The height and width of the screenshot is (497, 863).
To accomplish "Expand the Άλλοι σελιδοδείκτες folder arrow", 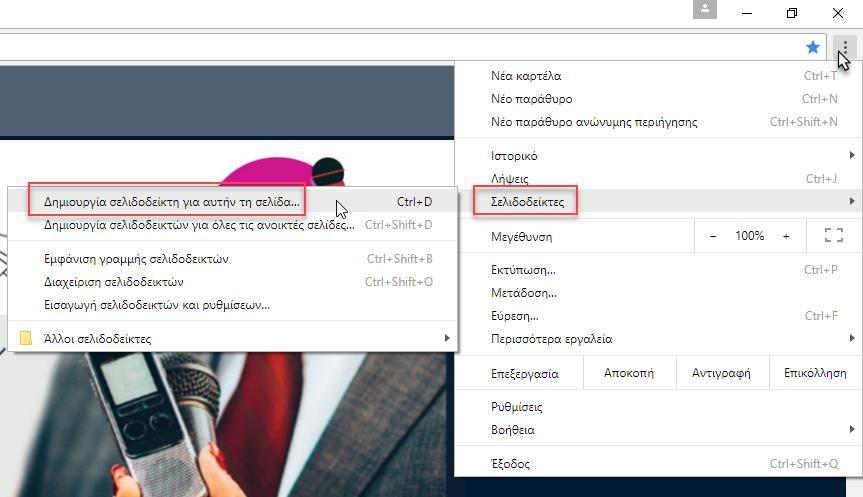I will tap(447, 338).
